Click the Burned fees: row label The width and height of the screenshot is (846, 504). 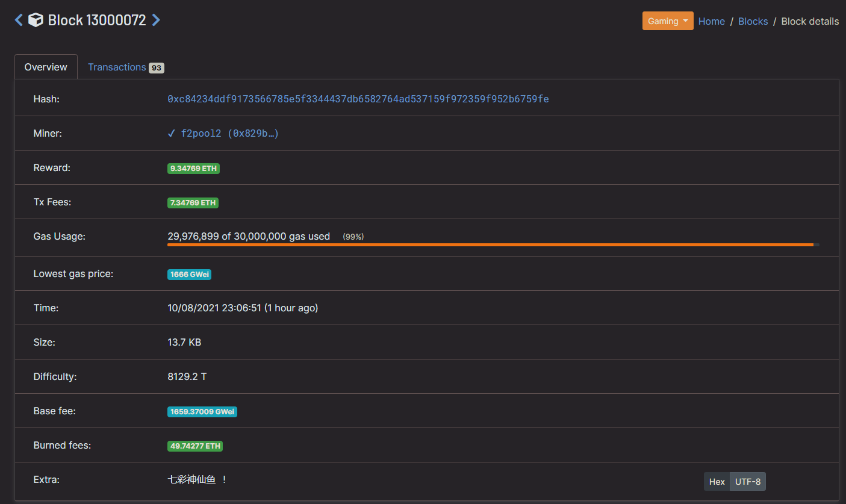pos(62,445)
